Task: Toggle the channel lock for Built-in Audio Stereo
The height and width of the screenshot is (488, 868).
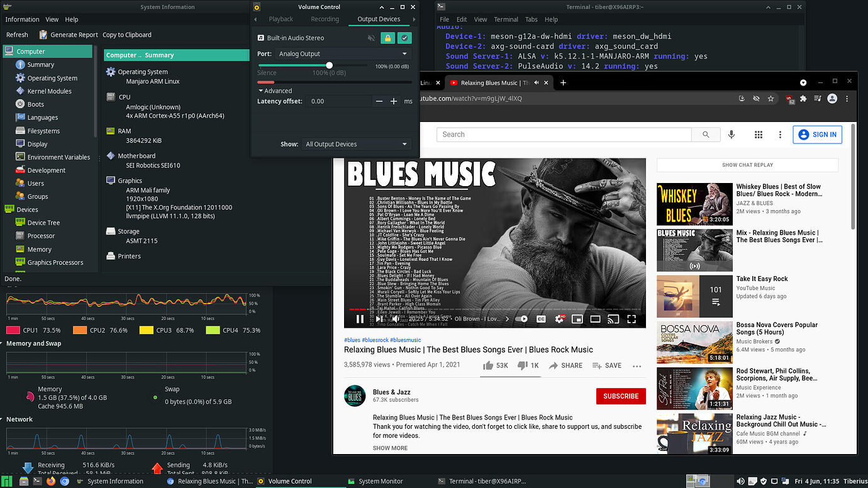Action: 387,38
